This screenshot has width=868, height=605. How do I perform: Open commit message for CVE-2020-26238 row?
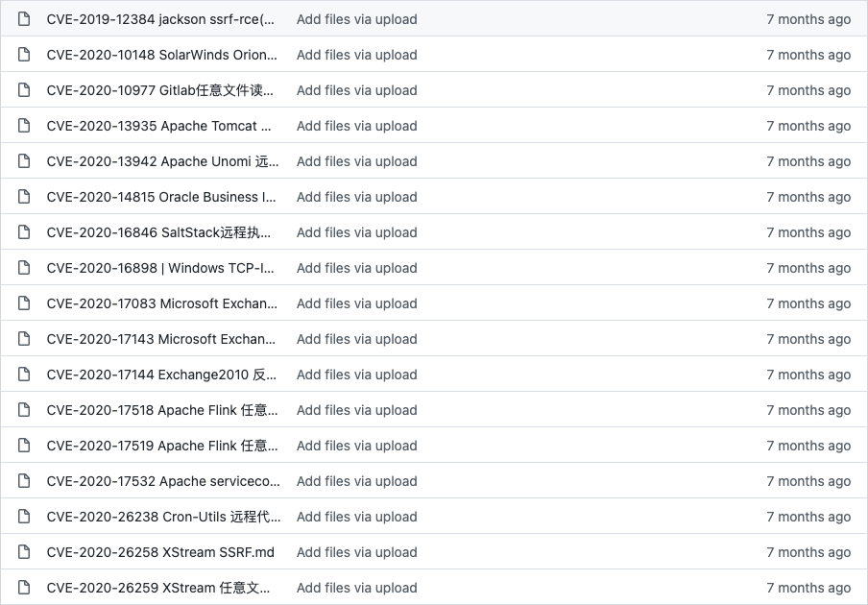tap(357, 517)
